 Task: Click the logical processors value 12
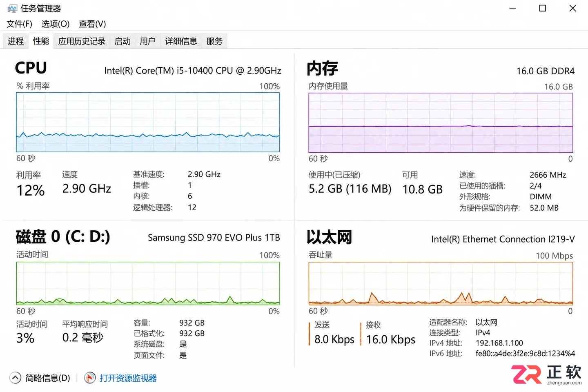[x=192, y=207]
